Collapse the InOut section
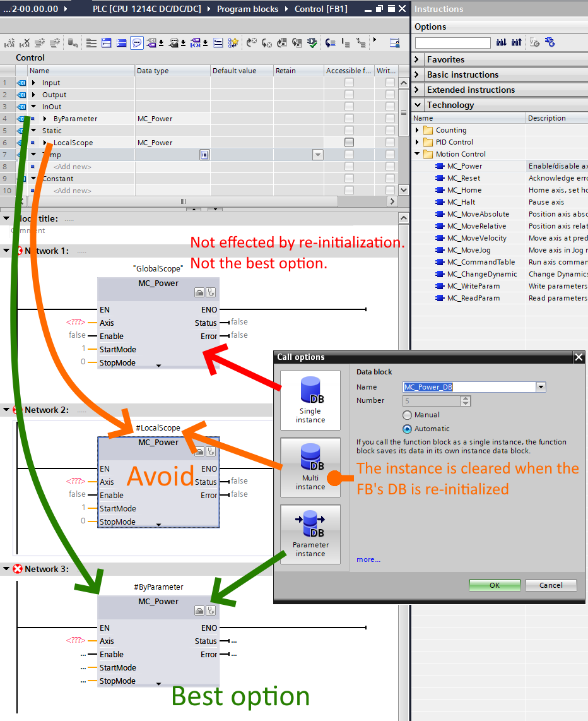The width and height of the screenshot is (588, 721). 33,106
